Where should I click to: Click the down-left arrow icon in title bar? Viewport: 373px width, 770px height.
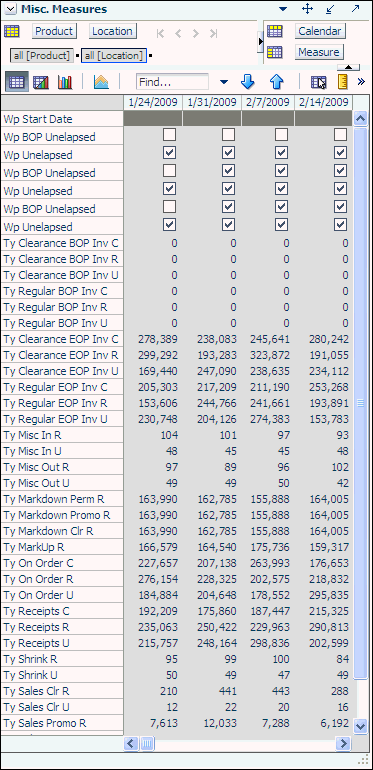point(330,9)
